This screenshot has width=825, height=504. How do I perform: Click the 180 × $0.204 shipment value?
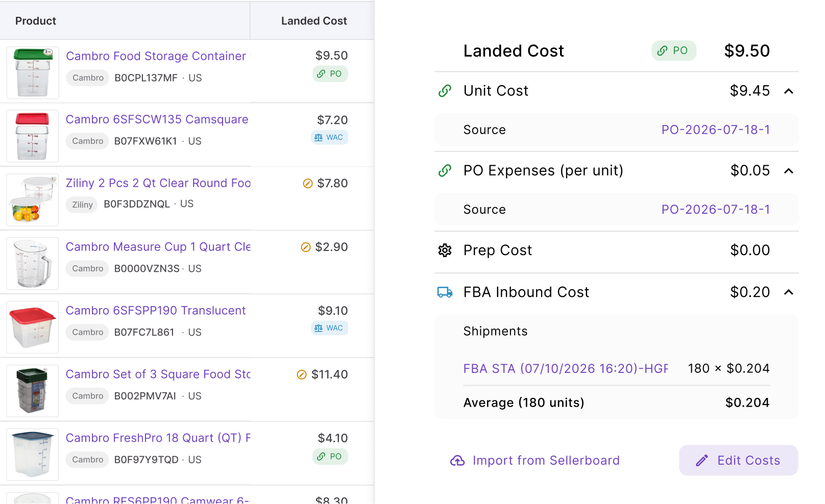729,368
